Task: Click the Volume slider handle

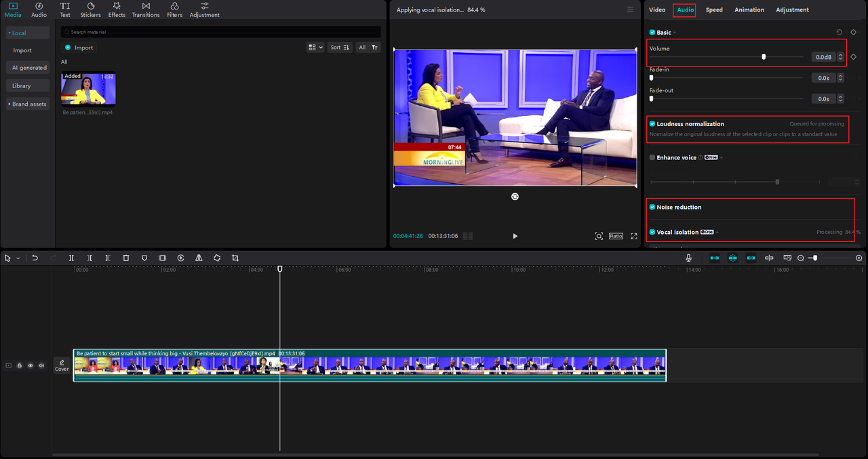Action: click(764, 57)
